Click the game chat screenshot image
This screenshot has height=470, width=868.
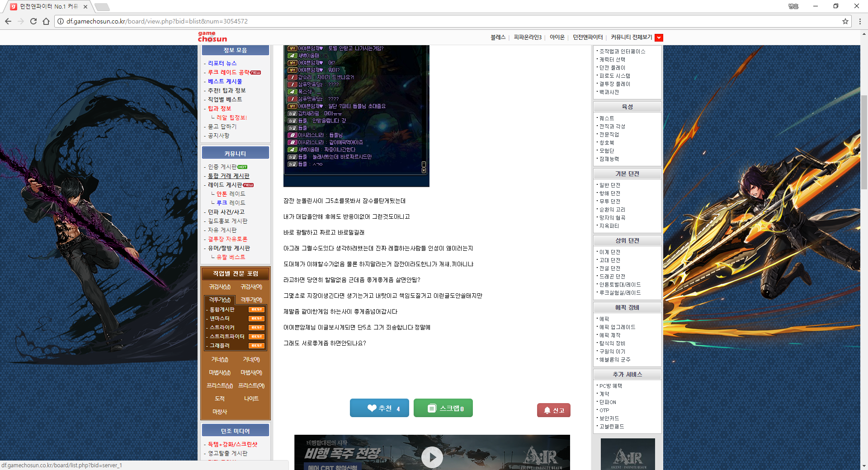coord(356,116)
